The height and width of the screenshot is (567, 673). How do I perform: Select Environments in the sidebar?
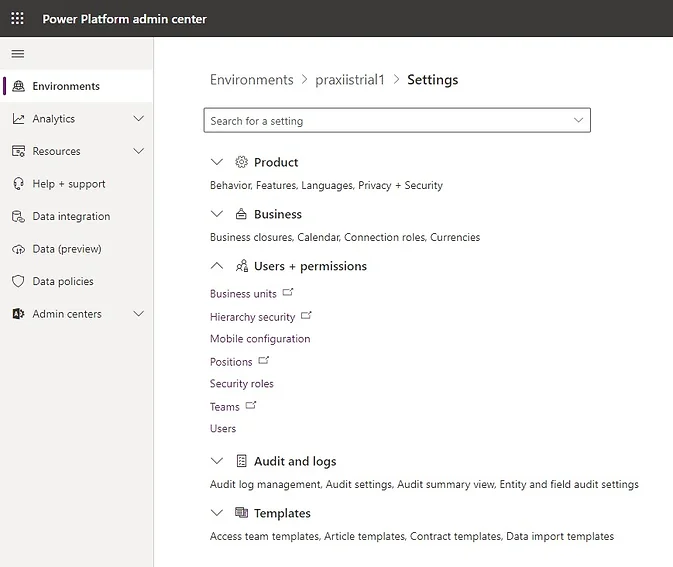[76, 86]
